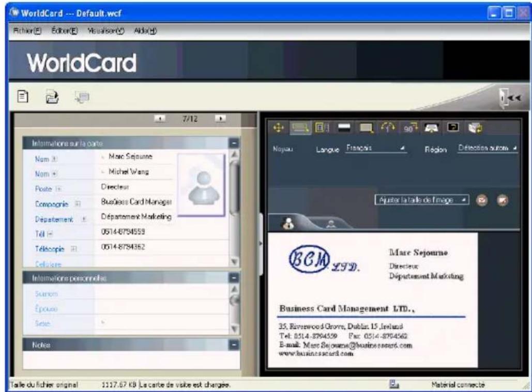Select the text line selection tool
The image size is (532, 392).
pos(300,128)
